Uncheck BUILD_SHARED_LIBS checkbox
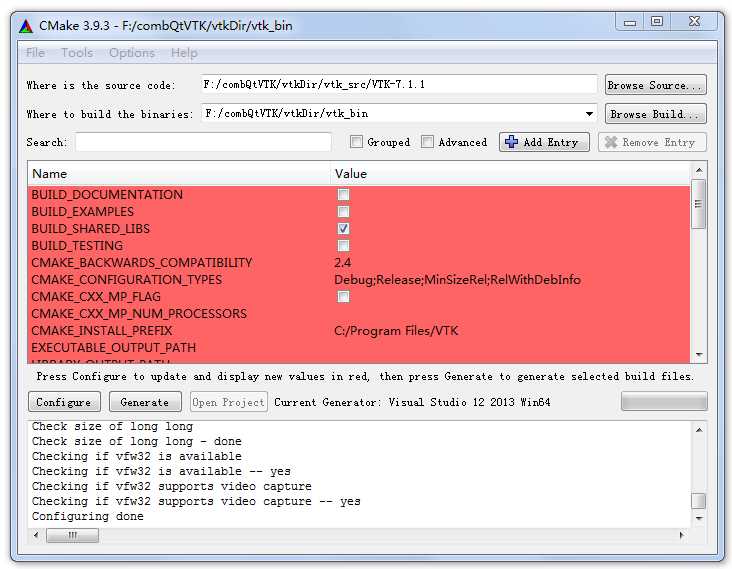Image resolution: width=732 pixels, height=569 pixels. tap(343, 229)
